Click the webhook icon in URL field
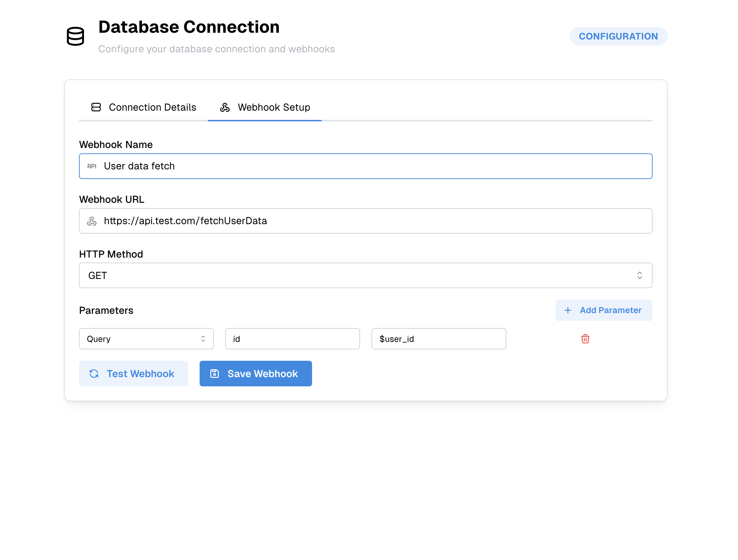Image resolution: width=738 pixels, height=560 pixels. pyautogui.click(x=92, y=221)
